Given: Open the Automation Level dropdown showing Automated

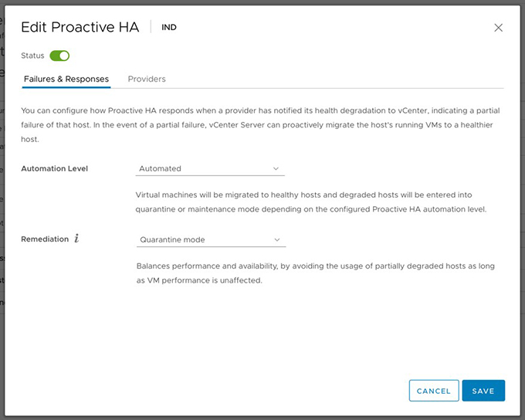Looking at the screenshot, I should (210, 168).
